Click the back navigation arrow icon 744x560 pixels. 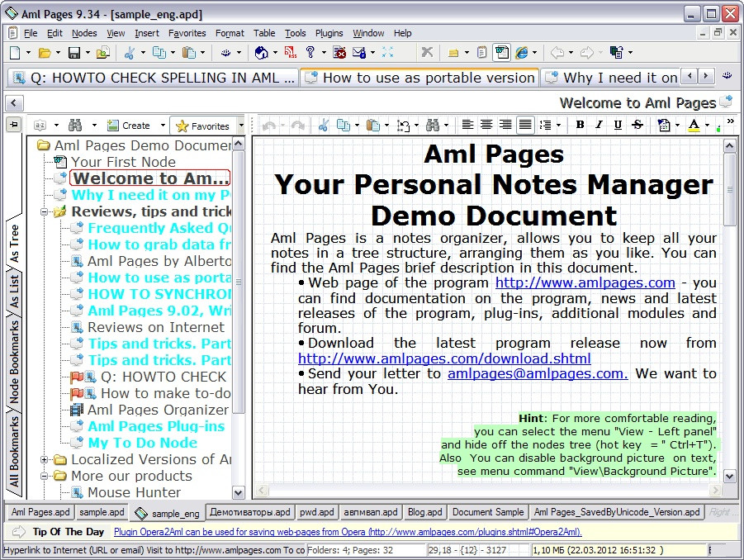pos(557,52)
